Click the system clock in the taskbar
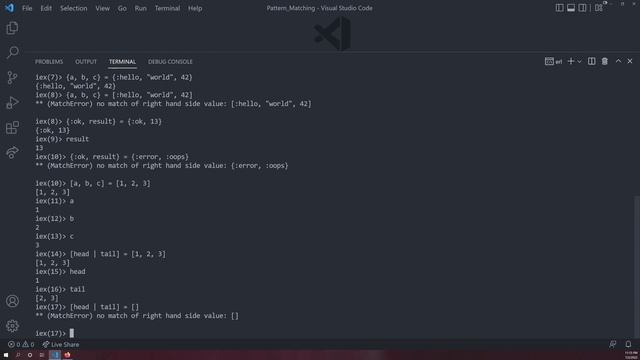Viewport: 640px width, 360px height. pos(631,355)
